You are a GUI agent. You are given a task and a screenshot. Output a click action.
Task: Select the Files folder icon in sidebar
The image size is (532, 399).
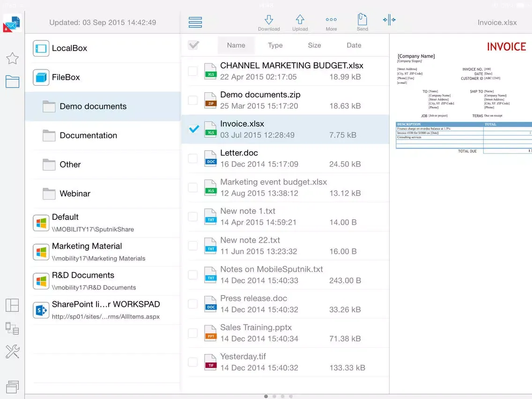[12, 81]
